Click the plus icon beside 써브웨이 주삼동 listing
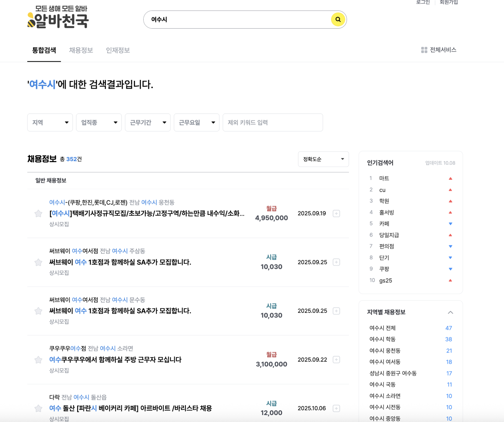Image resolution: width=504 pixels, height=422 pixels. click(336, 262)
